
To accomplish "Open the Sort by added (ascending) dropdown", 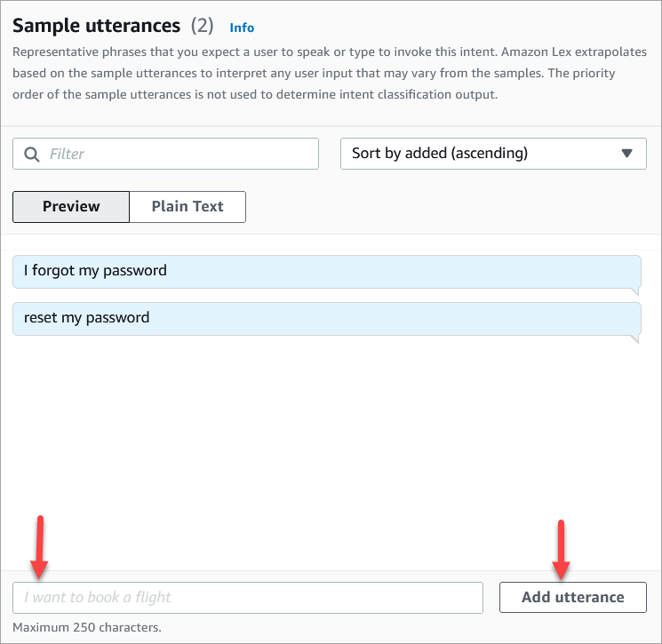I will coord(493,154).
